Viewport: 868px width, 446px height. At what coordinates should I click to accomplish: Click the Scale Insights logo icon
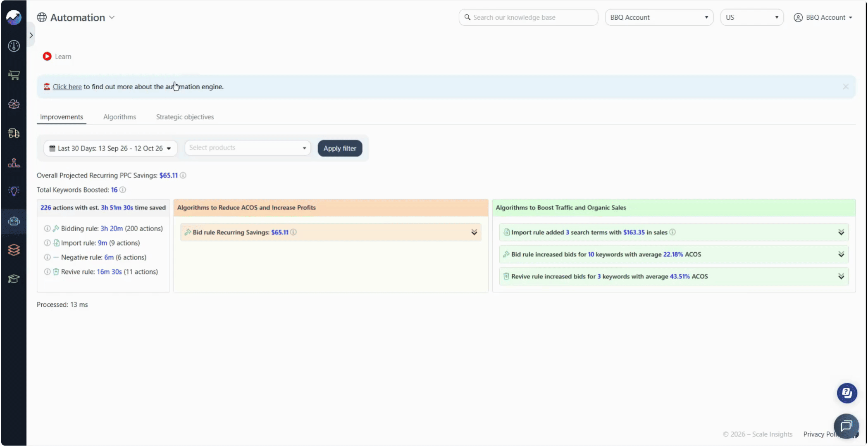point(14,17)
